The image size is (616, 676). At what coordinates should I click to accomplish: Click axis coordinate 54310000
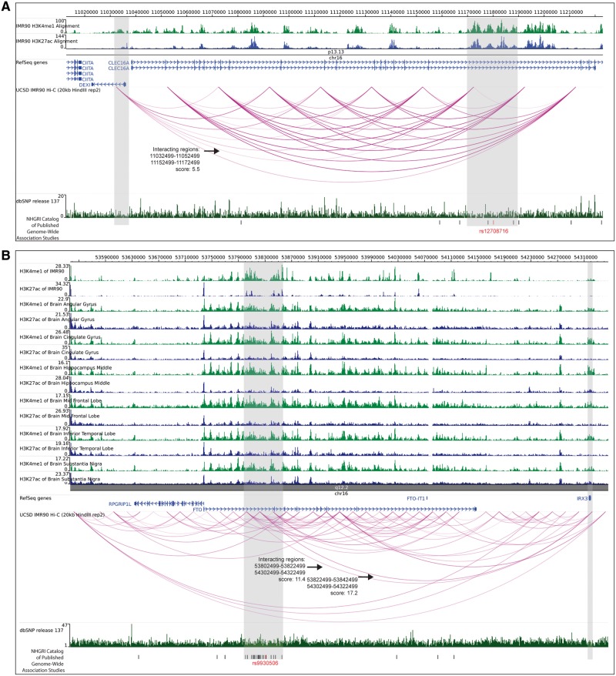[586, 257]
